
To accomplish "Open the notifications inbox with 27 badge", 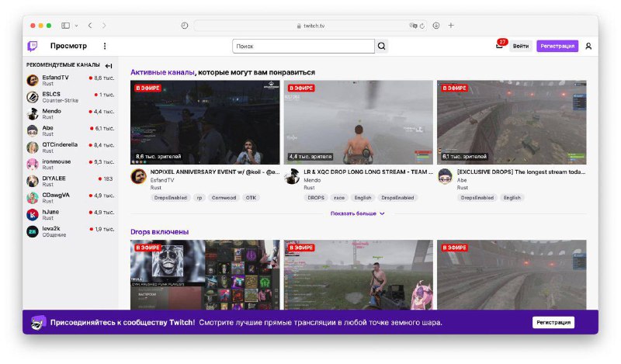I will [x=499, y=46].
